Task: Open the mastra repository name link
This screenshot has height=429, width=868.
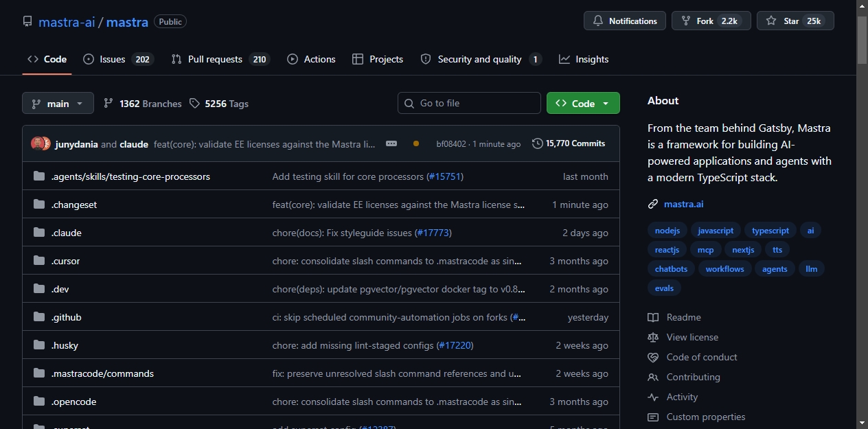Action: pos(127,22)
